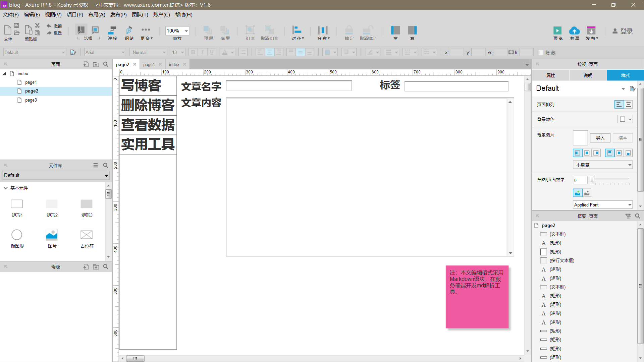This screenshot has height=362, width=644.
Task: Open the widget library menu icon
Action: point(96,165)
